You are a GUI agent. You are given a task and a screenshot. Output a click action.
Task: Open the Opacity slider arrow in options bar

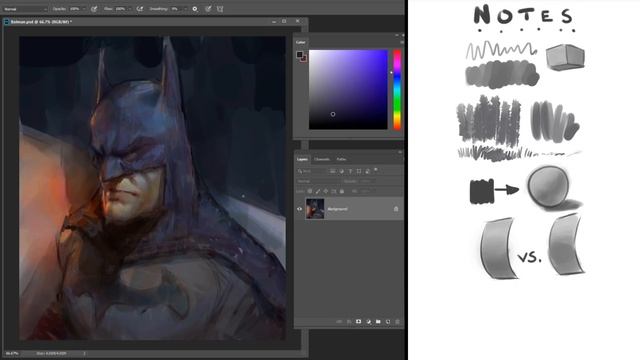(84, 9)
